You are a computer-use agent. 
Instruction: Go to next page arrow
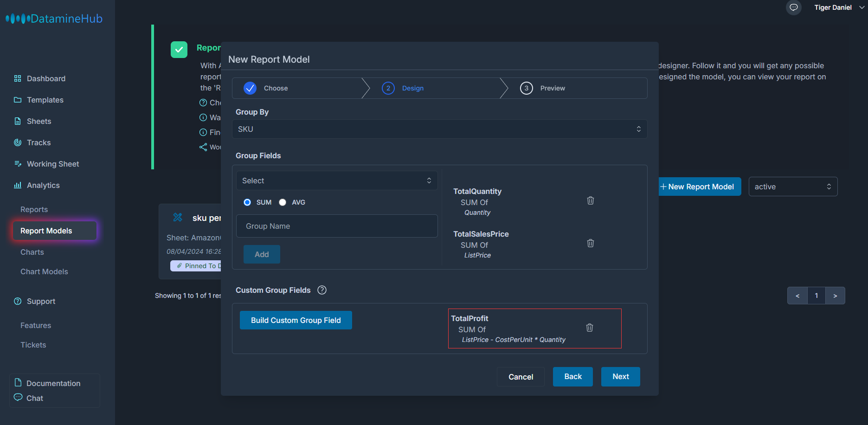click(x=835, y=296)
